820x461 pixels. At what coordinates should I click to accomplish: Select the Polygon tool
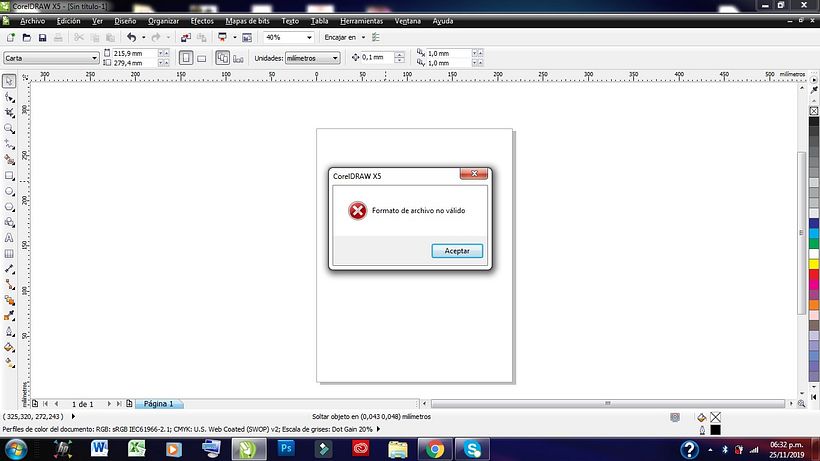[9, 206]
